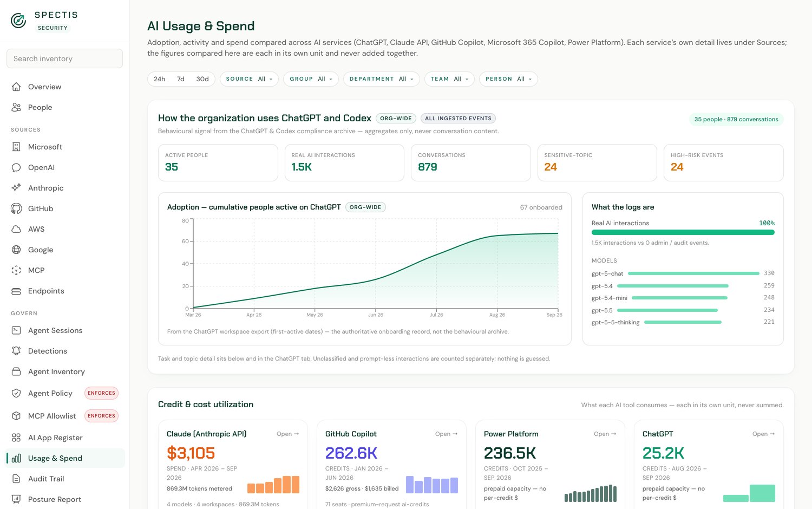Open the GitHub Copilot card details
This screenshot has width=812, height=509.
(x=447, y=434)
